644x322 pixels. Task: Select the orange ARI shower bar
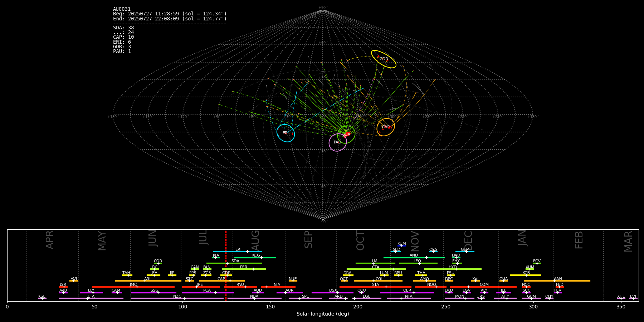click(148, 281)
